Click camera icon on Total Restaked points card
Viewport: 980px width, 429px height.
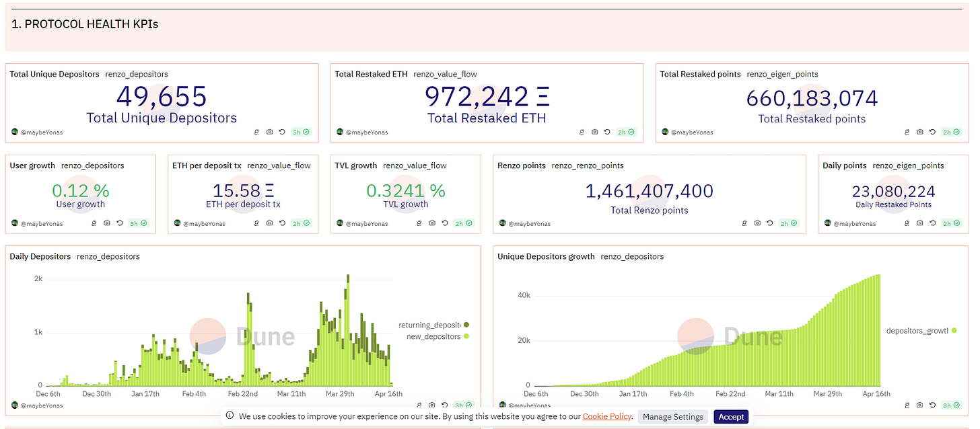click(x=920, y=132)
